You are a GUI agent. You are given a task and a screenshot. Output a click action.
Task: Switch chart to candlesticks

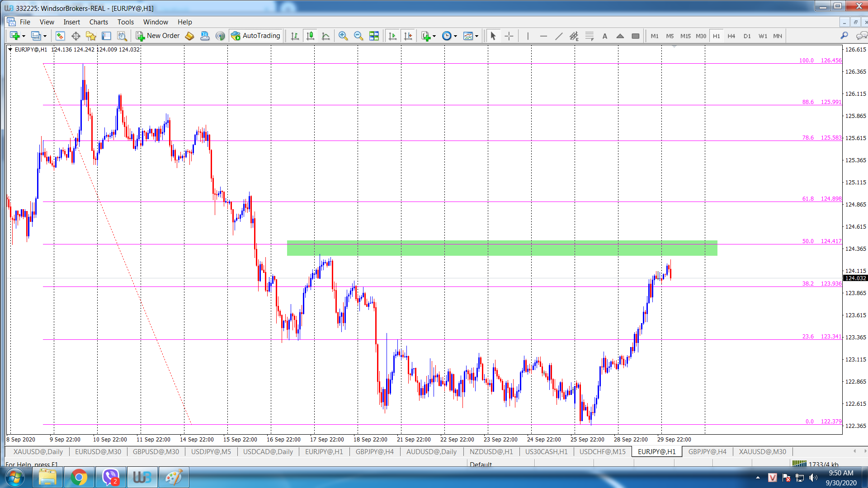(310, 36)
